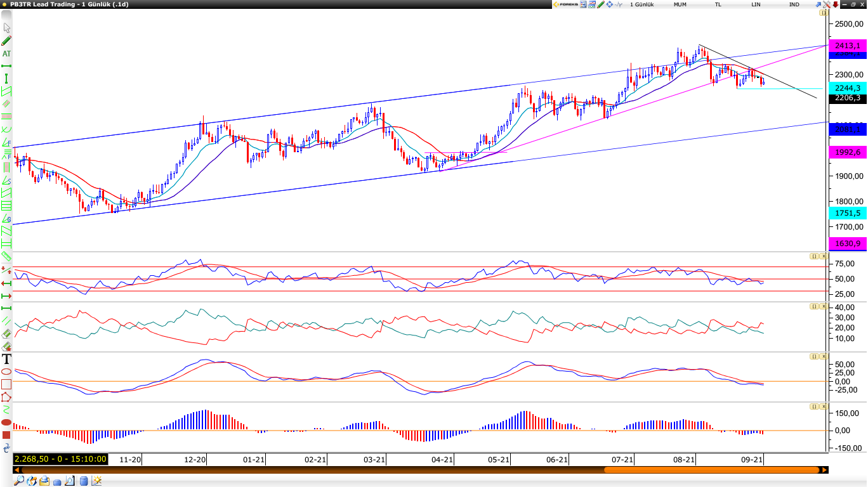Viewport: 868px width, 487px height.
Task: Select the hollow rectangle shape tool
Action: point(6,384)
